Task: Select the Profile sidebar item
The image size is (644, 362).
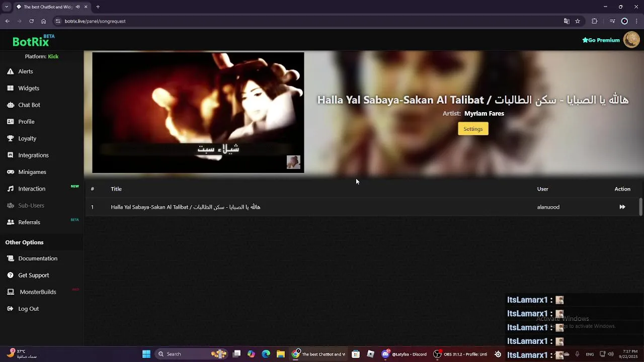Action: coord(26,122)
